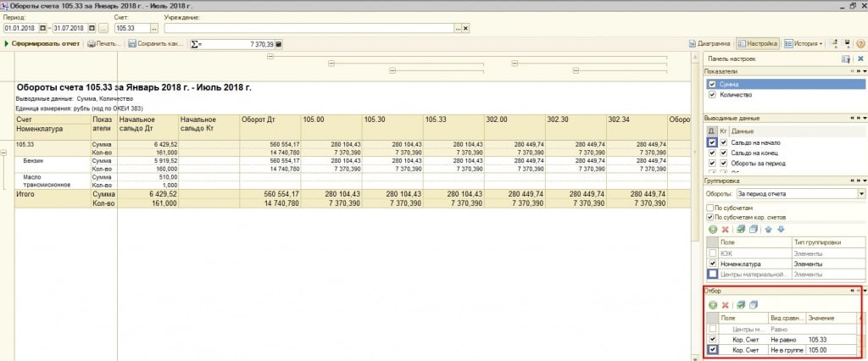Move grouping field up with arrow
868x361 pixels.
[x=768, y=229]
